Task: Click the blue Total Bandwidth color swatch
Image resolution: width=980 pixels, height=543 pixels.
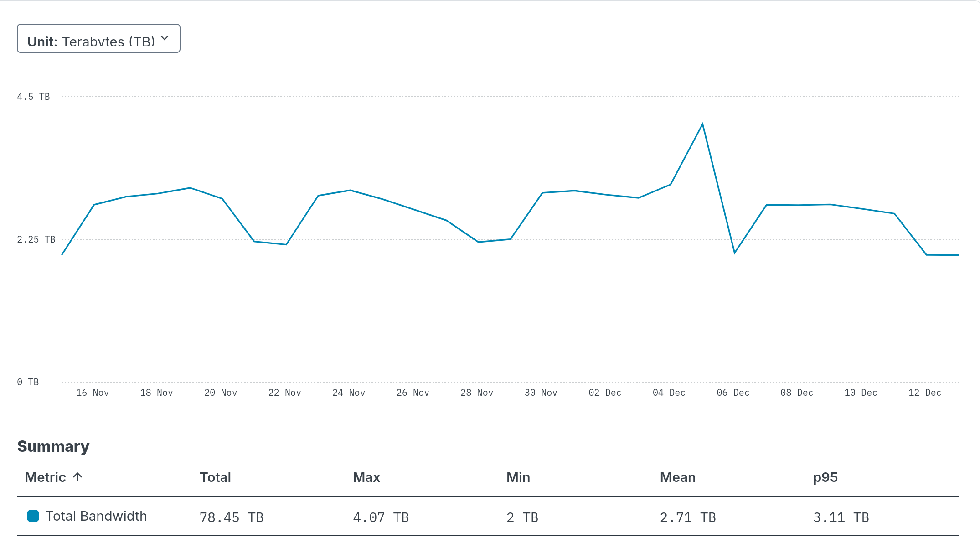Action: pyautogui.click(x=33, y=516)
